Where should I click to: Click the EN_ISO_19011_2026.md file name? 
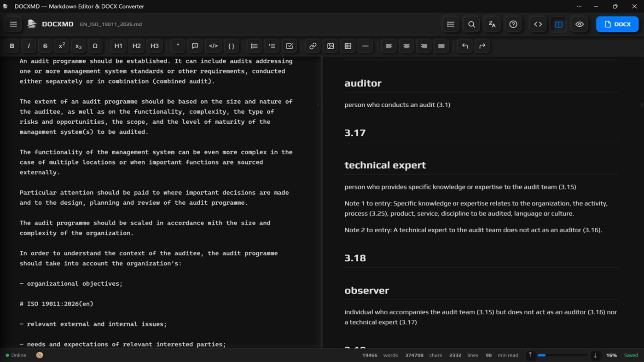pyautogui.click(x=111, y=24)
